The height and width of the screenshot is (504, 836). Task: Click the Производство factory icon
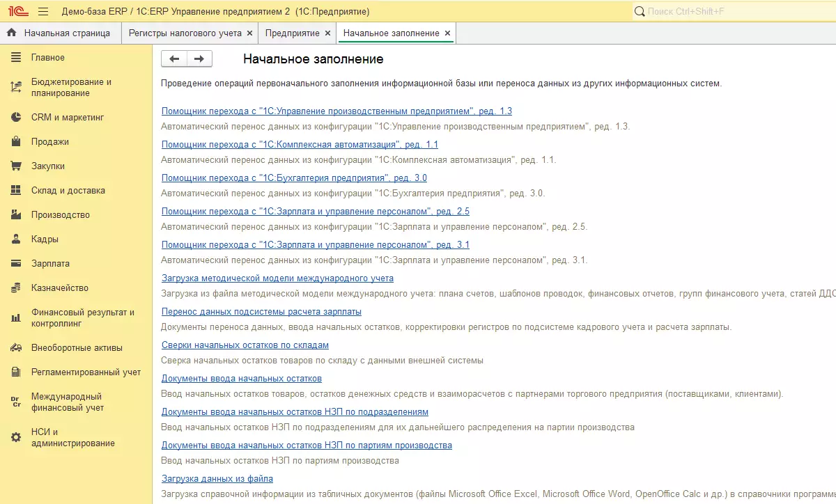point(16,215)
